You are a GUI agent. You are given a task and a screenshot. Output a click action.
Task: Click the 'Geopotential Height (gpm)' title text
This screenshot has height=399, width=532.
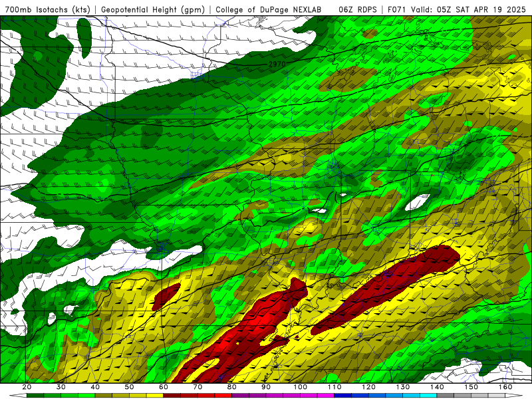click(x=153, y=10)
